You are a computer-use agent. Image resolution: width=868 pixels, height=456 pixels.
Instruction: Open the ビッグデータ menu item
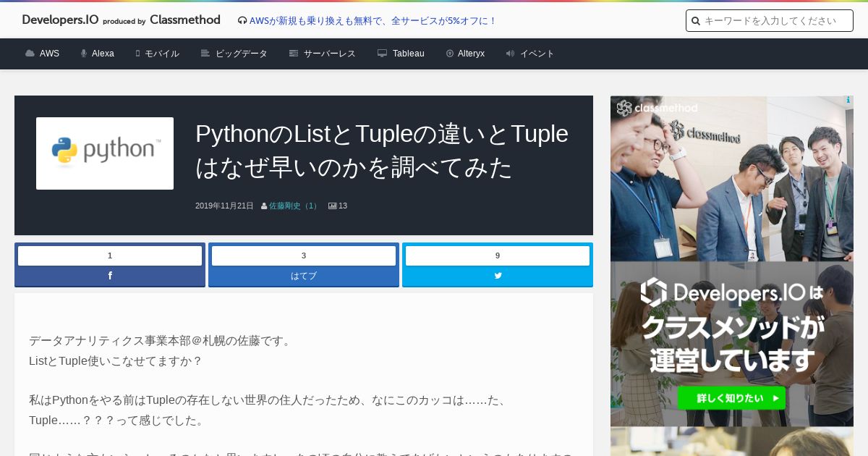tap(242, 54)
